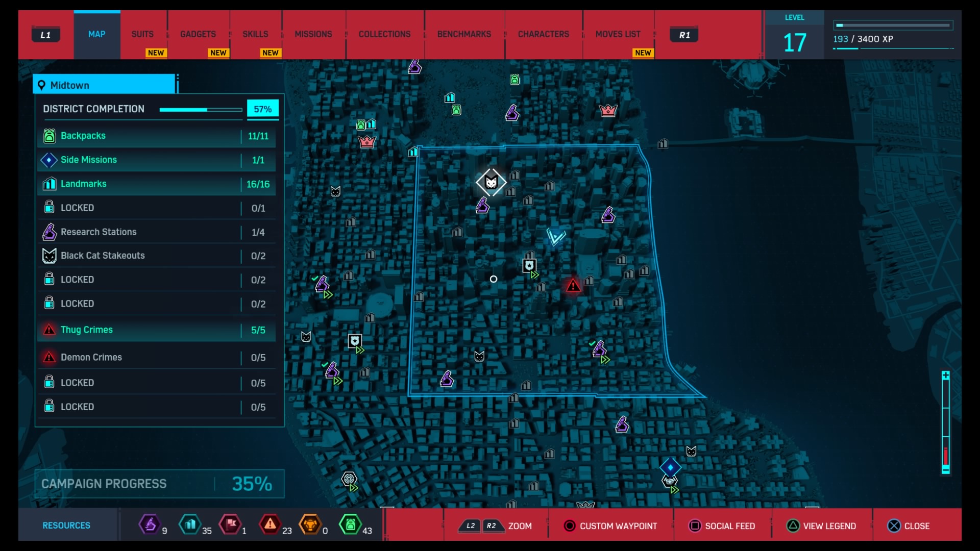Select the Map tab
The width and height of the screenshot is (980, 551).
pos(97,34)
